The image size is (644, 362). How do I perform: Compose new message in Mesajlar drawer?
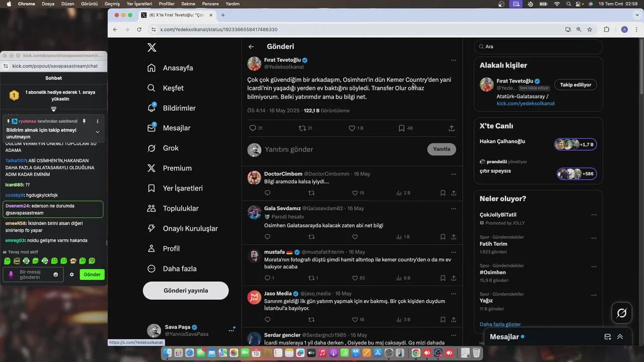click(x=607, y=337)
